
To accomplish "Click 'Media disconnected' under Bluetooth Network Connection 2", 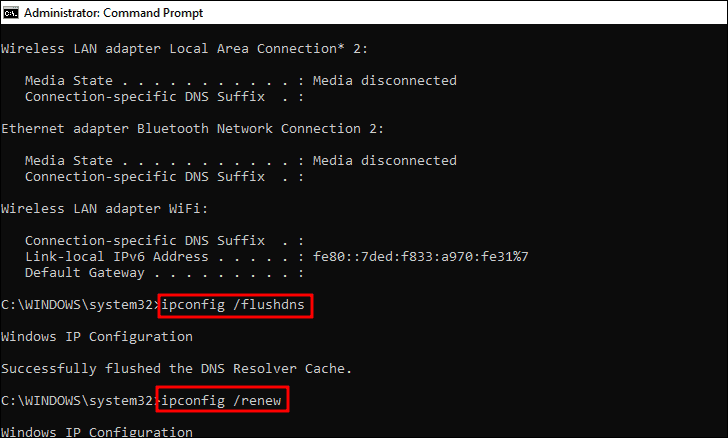I will (x=384, y=160).
